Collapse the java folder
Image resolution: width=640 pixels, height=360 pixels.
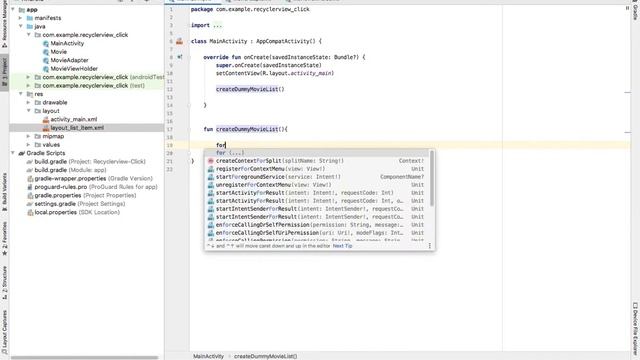click(x=21, y=26)
